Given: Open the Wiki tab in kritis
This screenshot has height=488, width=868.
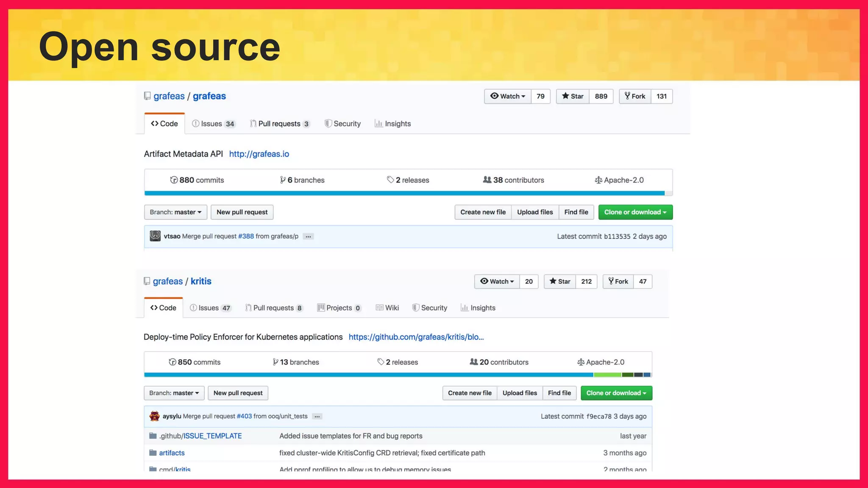Looking at the screenshot, I should coord(387,308).
